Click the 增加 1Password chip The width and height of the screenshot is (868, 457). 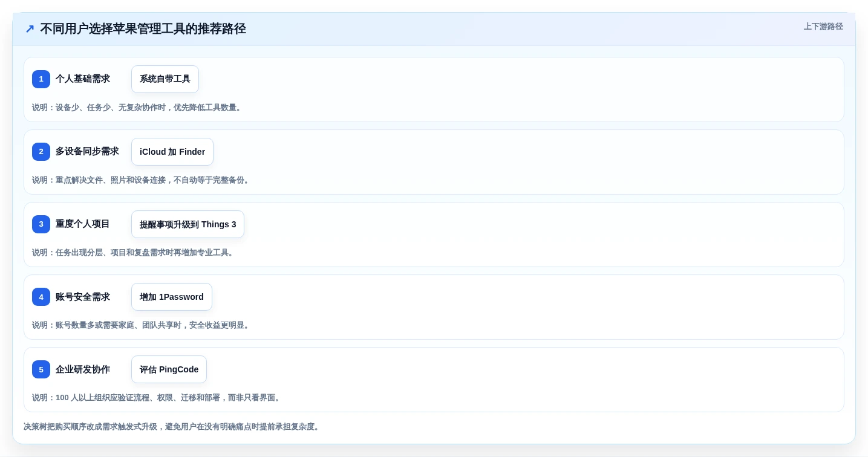pyautogui.click(x=172, y=297)
